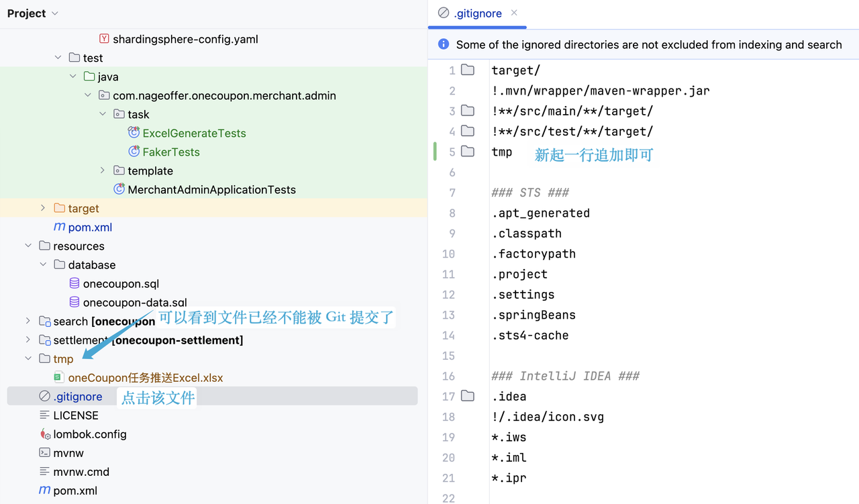Viewport: 859px width, 504px height.
Task: Click folder gutter icon on line 5
Action: [468, 151]
